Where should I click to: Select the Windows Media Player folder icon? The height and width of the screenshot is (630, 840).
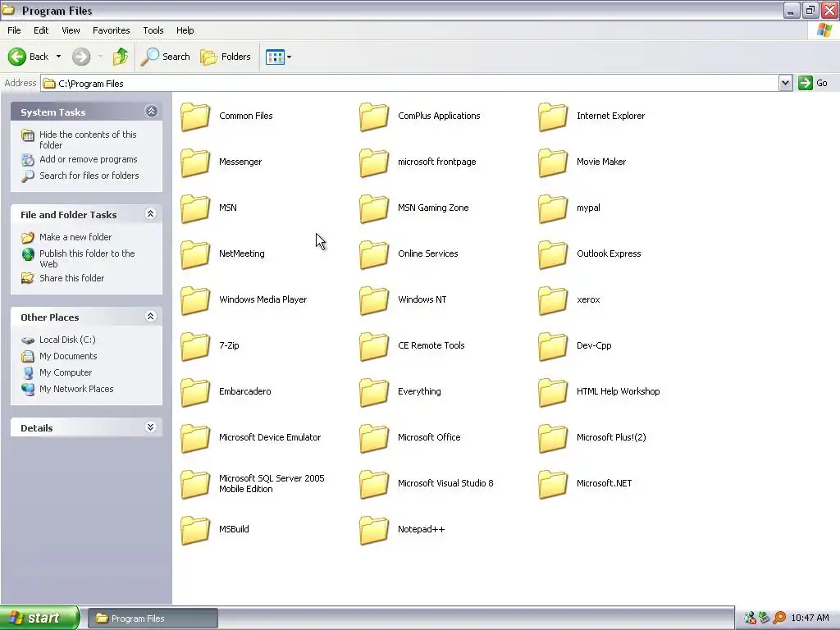[x=195, y=300]
